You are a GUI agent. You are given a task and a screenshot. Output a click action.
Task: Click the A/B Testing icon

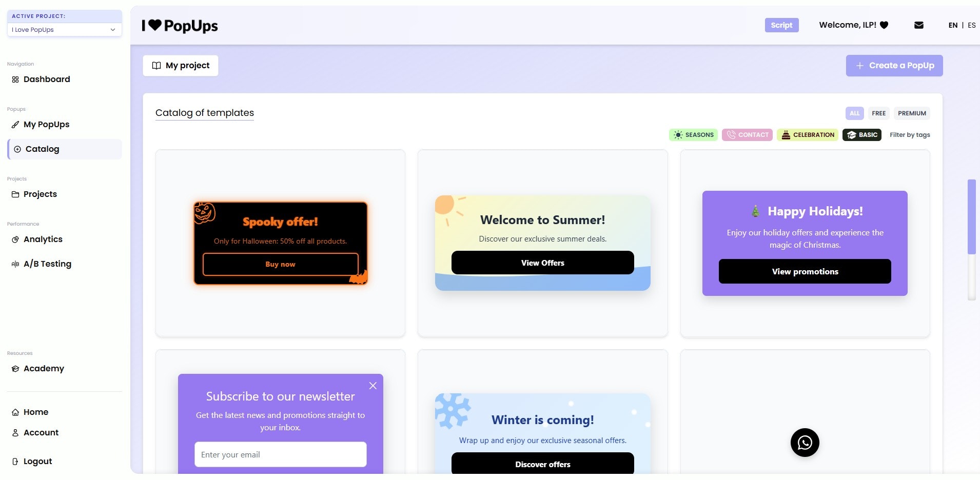tap(15, 264)
